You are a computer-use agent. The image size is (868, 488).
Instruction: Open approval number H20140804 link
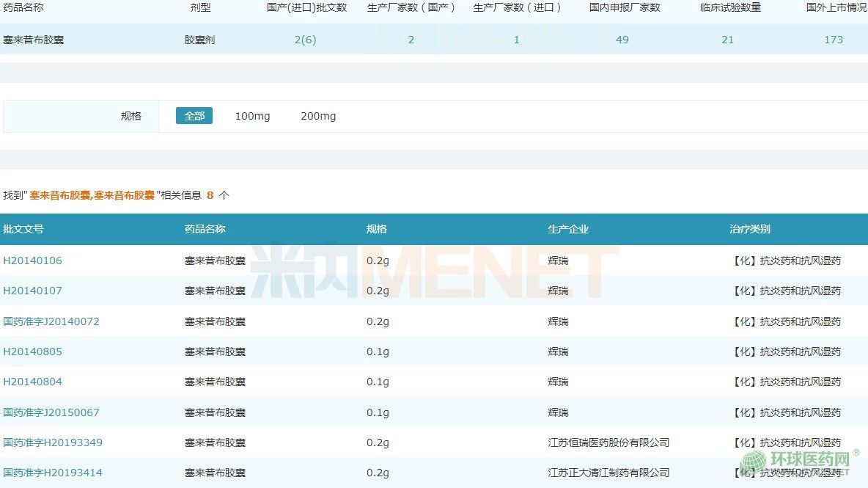click(x=33, y=382)
